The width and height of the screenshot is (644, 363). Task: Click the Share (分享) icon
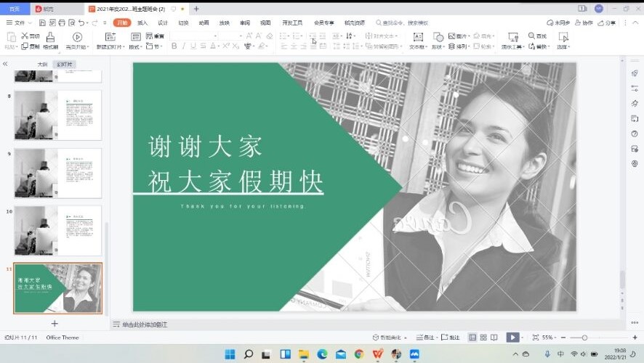pyautogui.click(x=607, y=23)
